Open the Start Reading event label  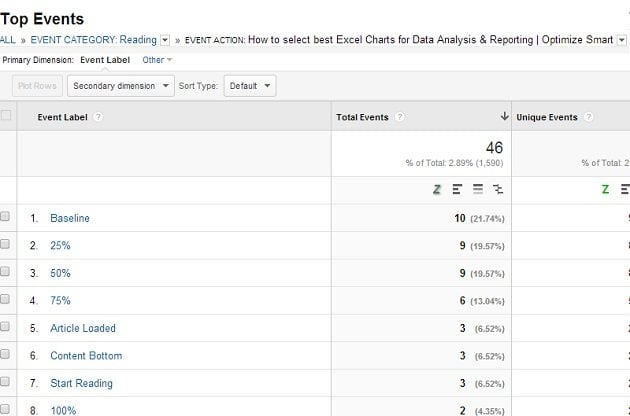tap(81, 383)
